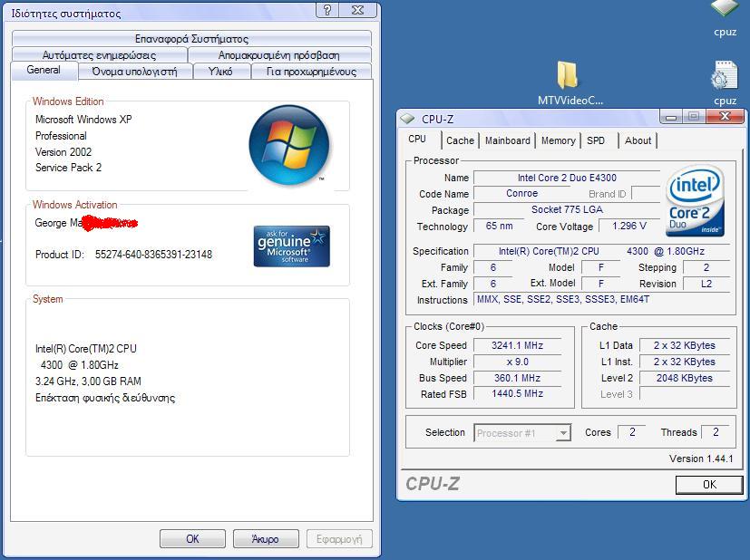
Task: Close the System Properties dialog
Action: tap(358, 10)
